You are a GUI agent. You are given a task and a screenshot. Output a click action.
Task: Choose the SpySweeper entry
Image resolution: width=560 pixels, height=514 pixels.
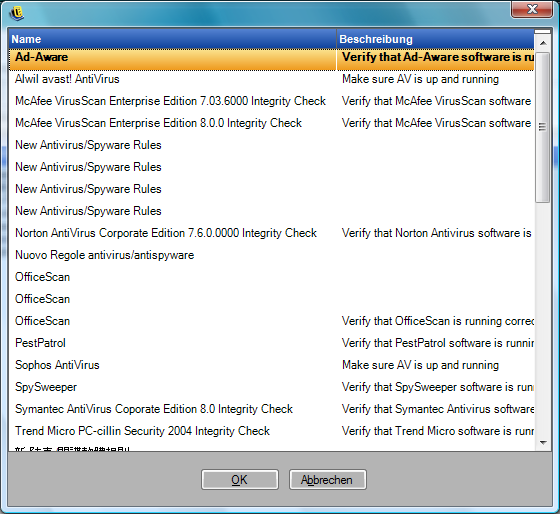tap(271, 387)
